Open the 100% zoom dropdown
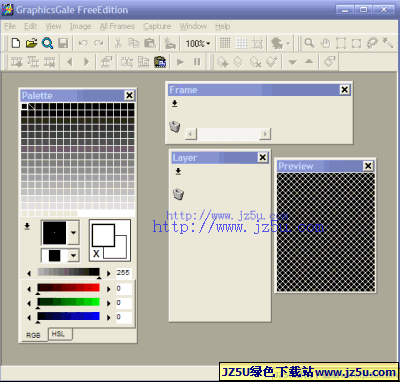The height and width of the screenshot is (382, 400). 198,43
